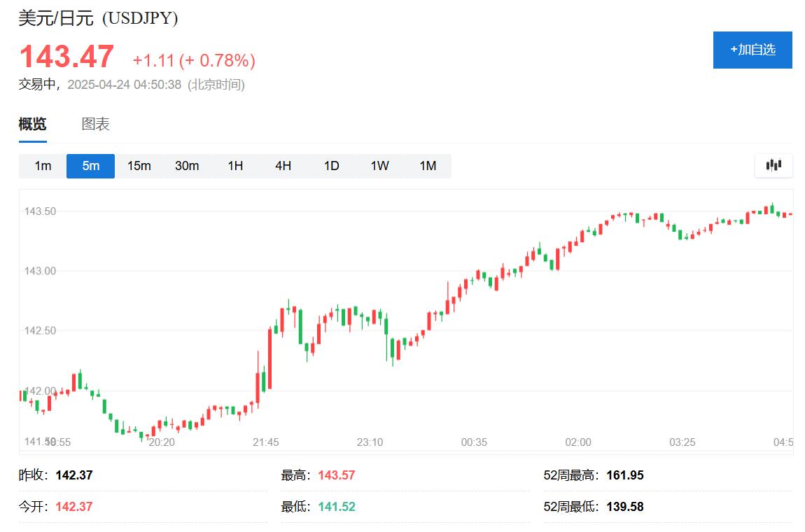
Task: Select the 1m timeframe
Action: point(43,166)
